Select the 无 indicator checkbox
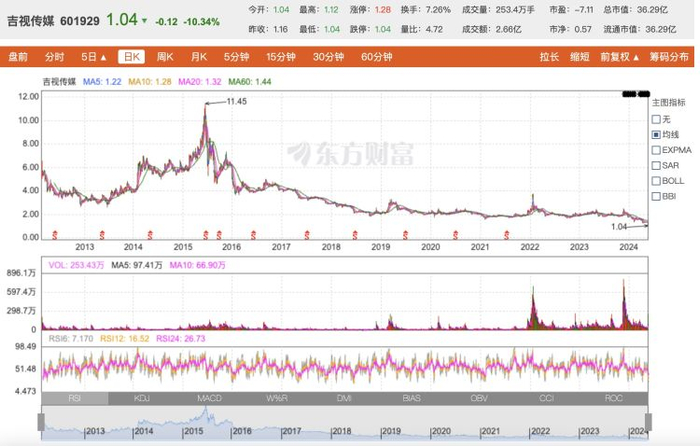Viewport: 700px width, 446px height. coord(656,119)
